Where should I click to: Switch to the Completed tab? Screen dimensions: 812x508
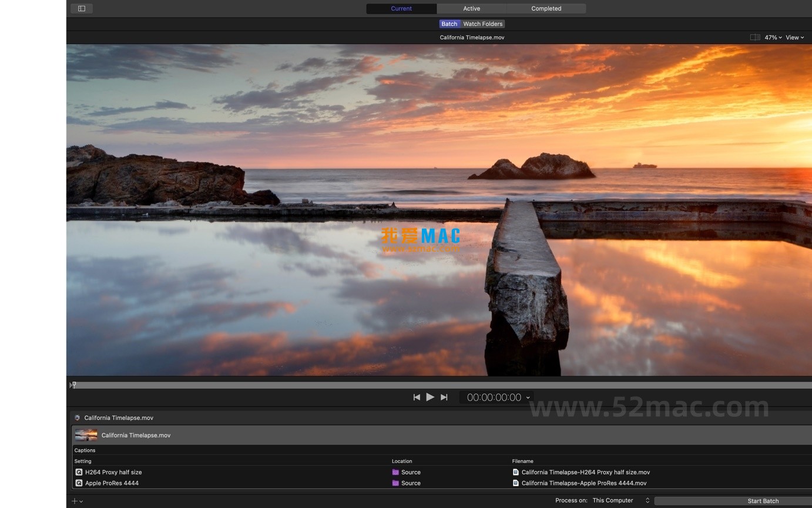point(546,8)
